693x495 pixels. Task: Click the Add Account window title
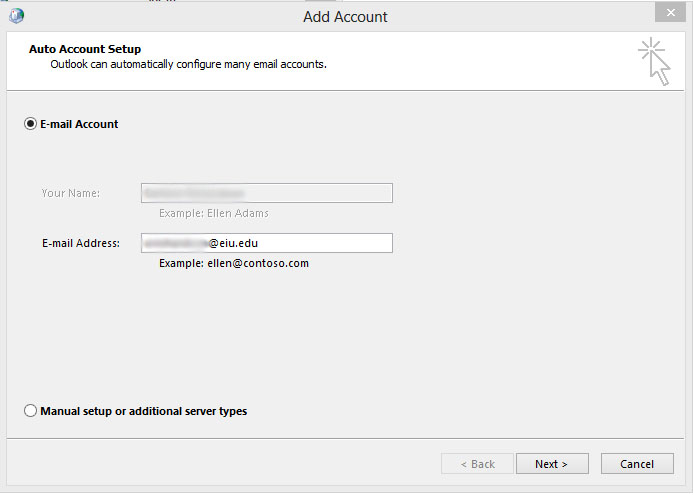point(345,17)
